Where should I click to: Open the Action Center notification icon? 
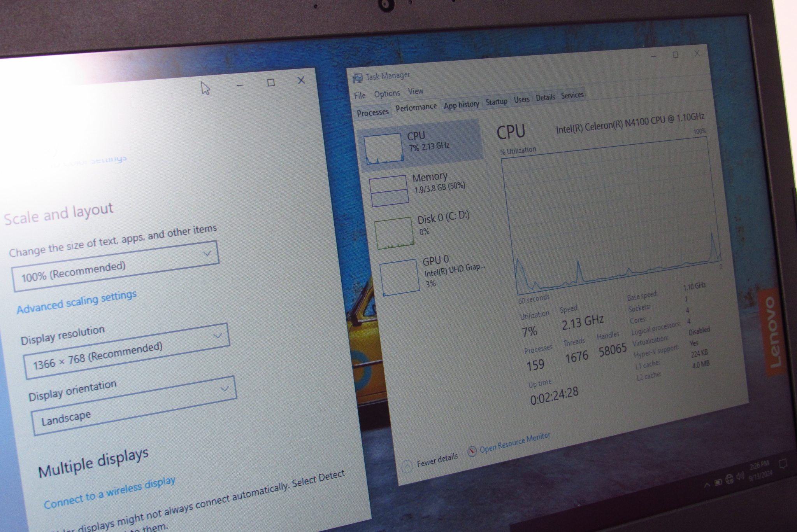(783, 464)
